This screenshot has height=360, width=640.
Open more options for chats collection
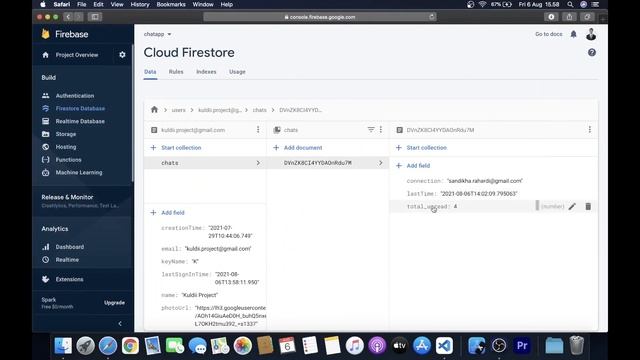coord(381,129)
